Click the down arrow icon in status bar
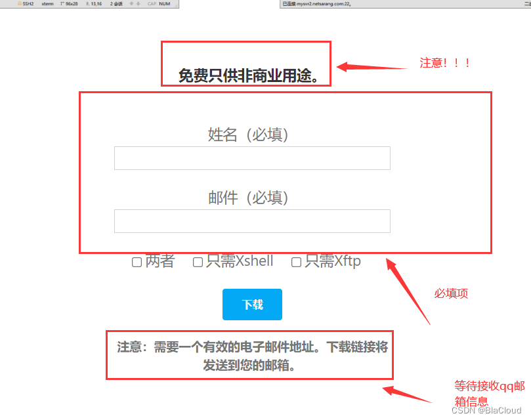 tap(138, 4)
